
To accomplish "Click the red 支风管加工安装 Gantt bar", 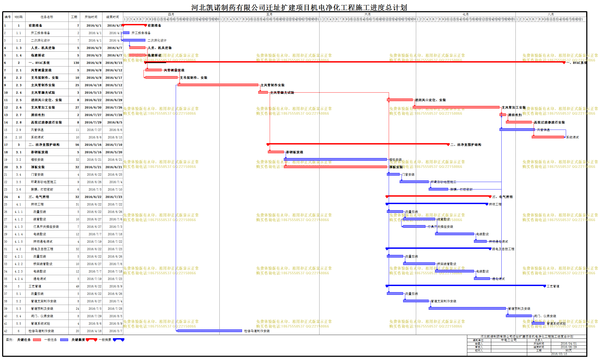I will (456, 107).
